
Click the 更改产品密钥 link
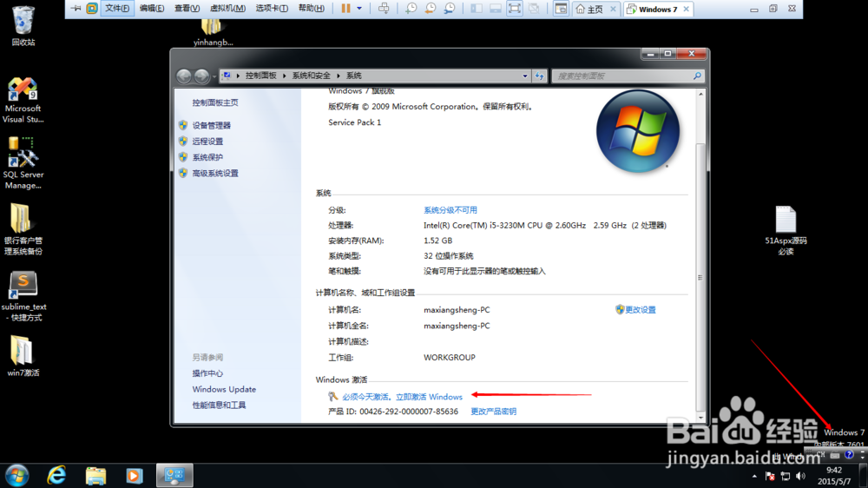coord(493,412)
